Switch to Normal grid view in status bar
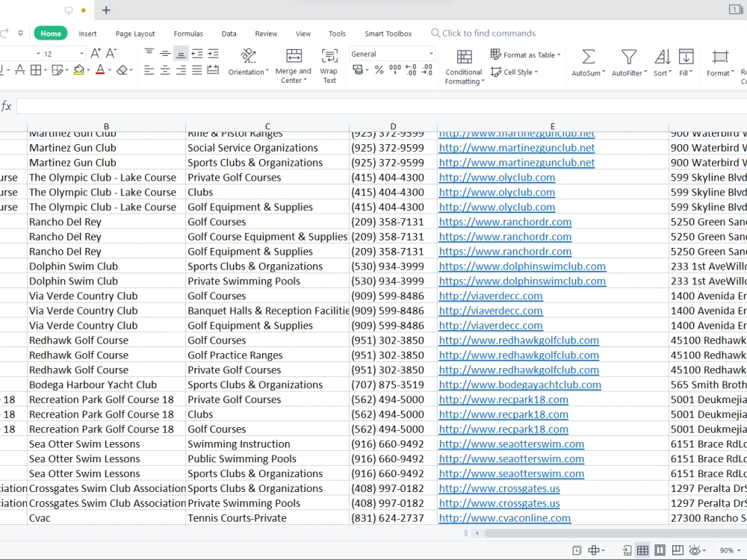This screenshot has width=747, height=560. (x=642, y=550)
